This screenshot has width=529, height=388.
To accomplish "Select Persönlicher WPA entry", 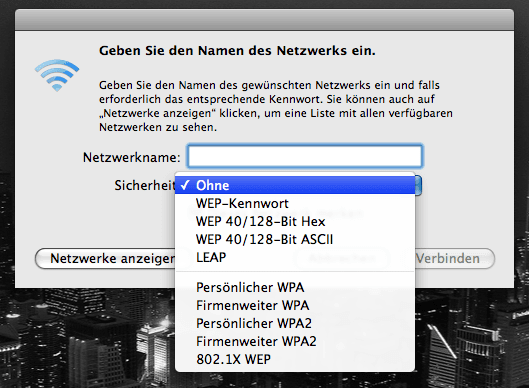I will (x=295, y=287).
